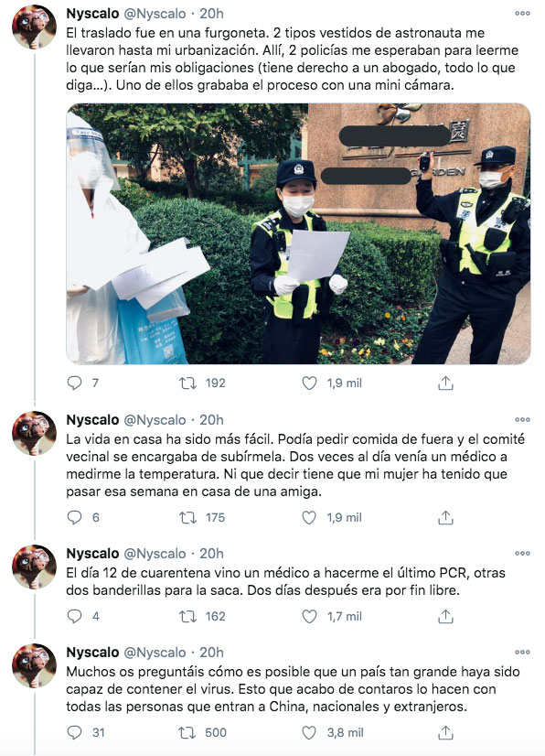Share the furgoneta tweet with photo
Viewport: 545px width, 756px height.
(445, 383)
